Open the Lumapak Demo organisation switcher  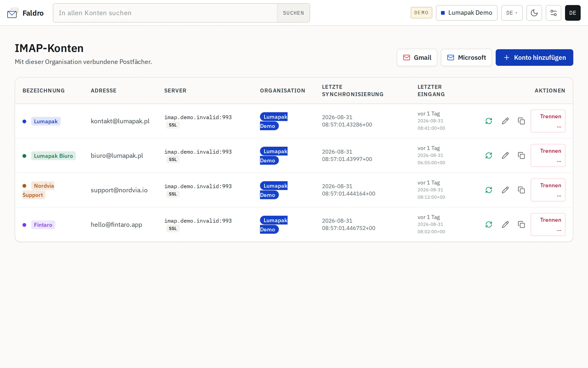pos(466,13)
